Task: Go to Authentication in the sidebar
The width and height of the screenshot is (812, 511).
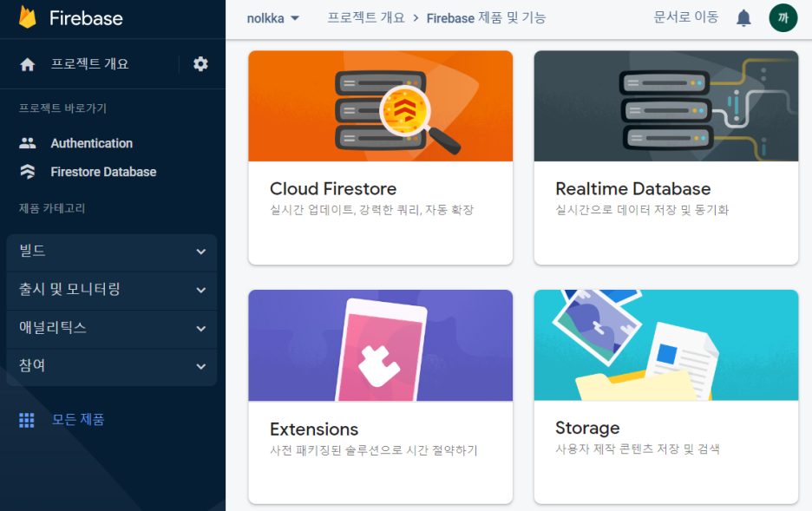Action: [x=92, y=143]
